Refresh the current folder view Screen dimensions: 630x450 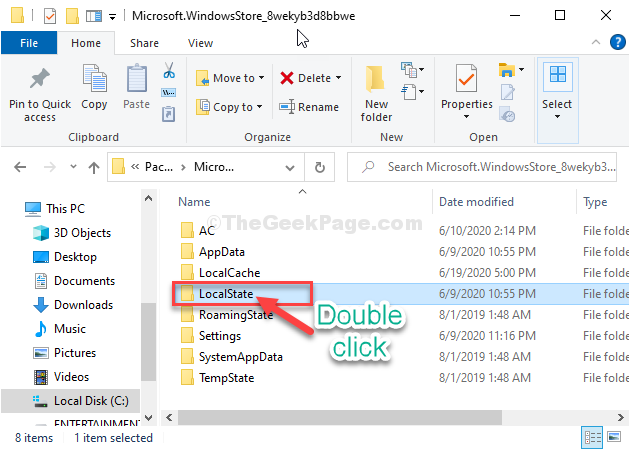point(320,167)
